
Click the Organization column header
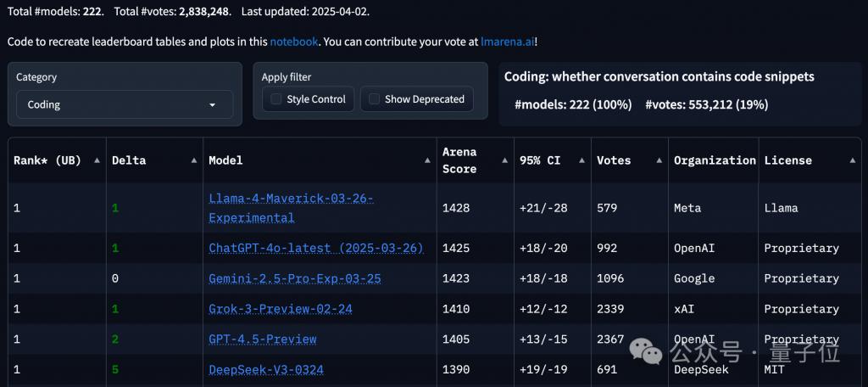(714, 160)
